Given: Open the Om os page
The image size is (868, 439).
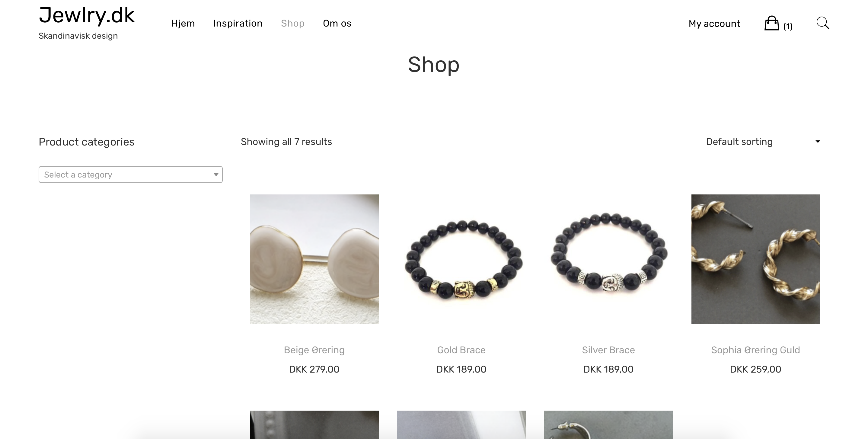Looking at the screenshot, I should [x=337, y=23].
